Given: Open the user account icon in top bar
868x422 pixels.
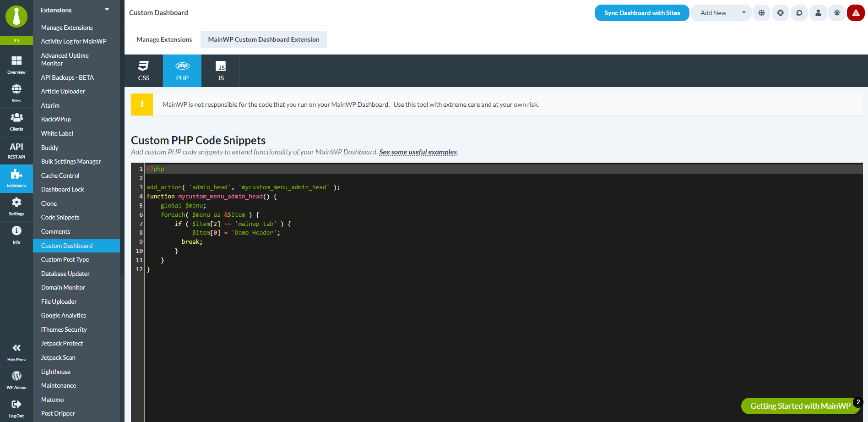Looking at the screenshot, I should [x=818, y=13].
